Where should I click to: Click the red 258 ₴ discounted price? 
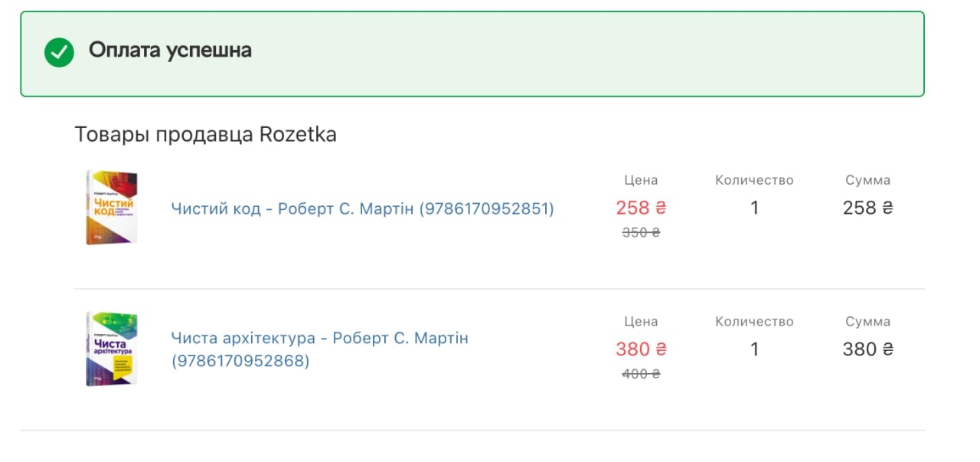click(x=641, y=208)
